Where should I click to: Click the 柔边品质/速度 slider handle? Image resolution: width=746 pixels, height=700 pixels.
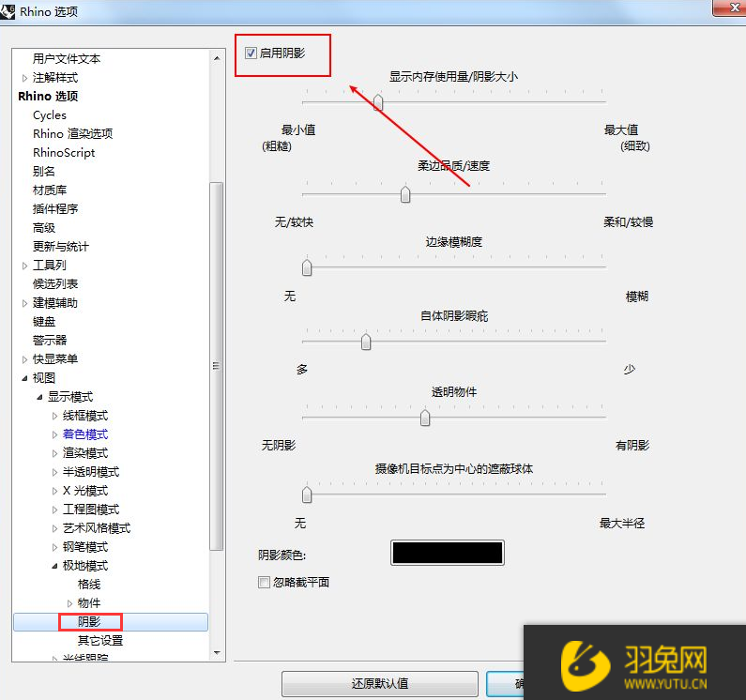click(x=405, y=194)
